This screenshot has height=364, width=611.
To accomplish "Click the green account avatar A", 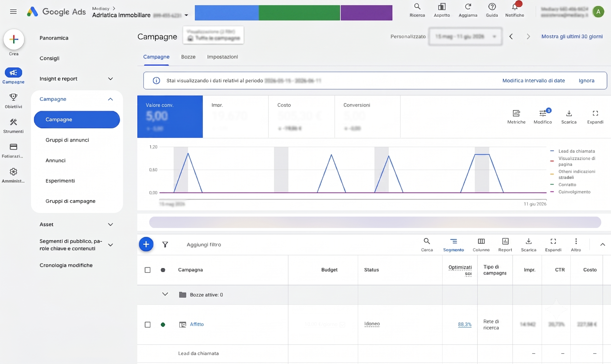I will coord(598,12).
